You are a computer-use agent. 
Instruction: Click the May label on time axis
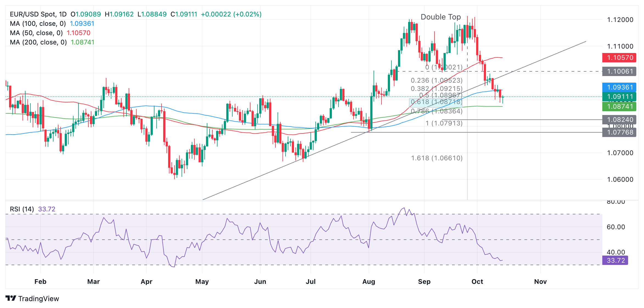[202, 282]
